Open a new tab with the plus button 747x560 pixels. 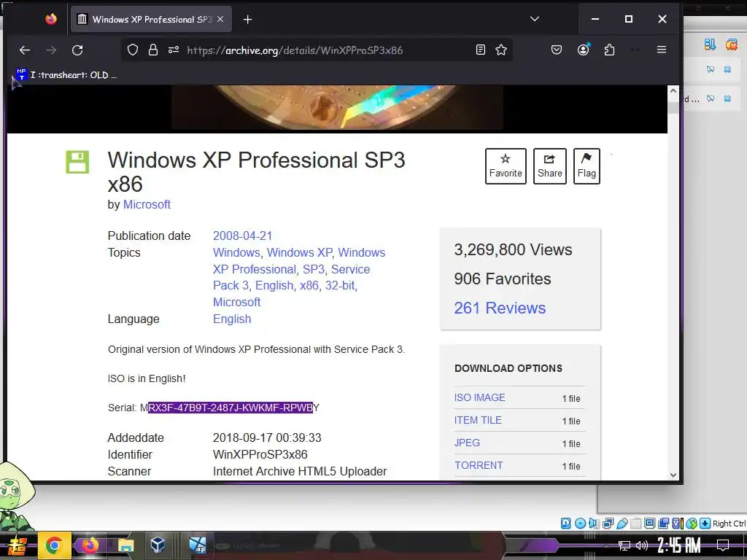pyautogui.click(x=248, y=20)
